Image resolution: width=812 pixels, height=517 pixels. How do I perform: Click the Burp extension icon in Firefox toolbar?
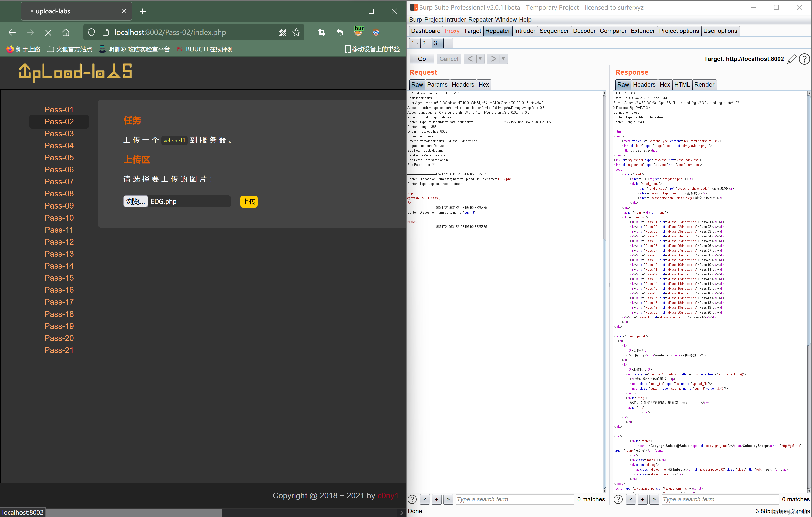pyautogui.click(x=358, y=31)
